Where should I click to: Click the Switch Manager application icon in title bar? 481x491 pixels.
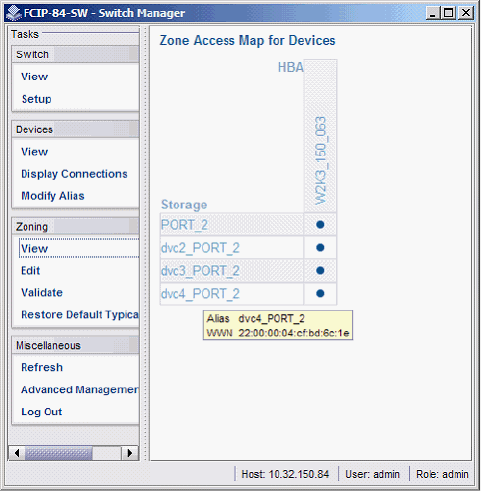[x=14, y=13]
